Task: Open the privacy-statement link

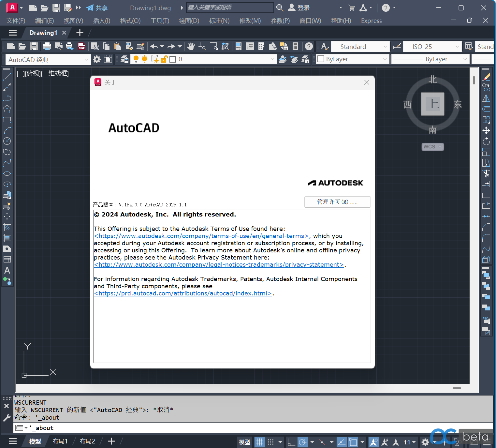Action: [219, 264]
